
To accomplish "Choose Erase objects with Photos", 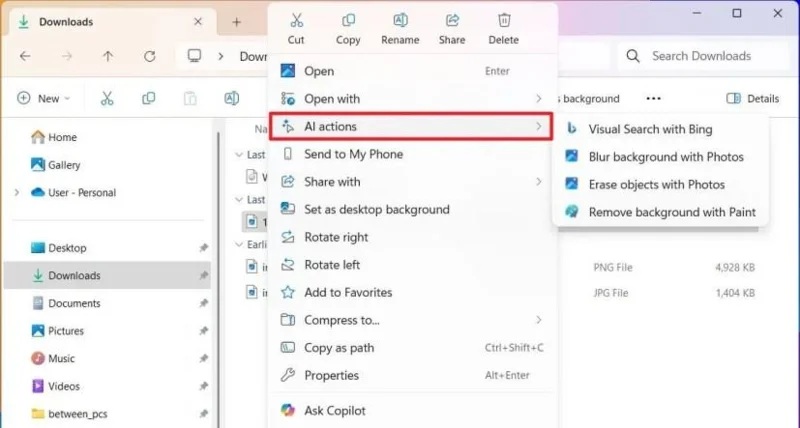I will click(x=660, y=184).
